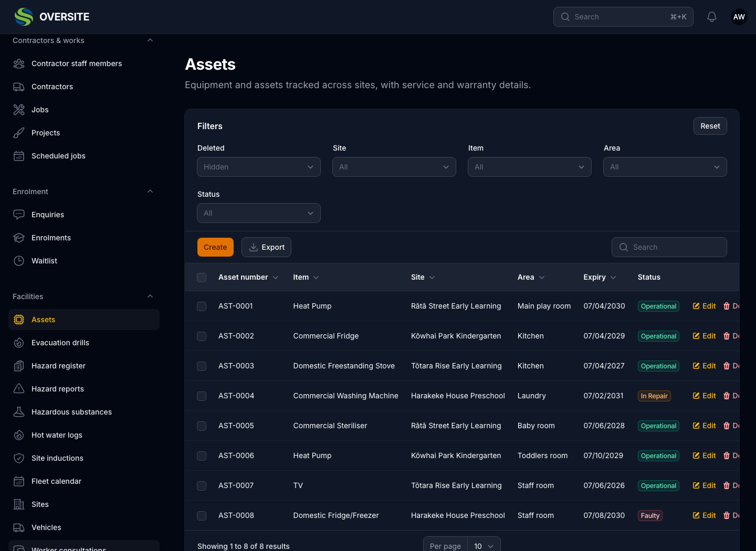Open the Status filter dropdown
The width and height of the screenshot is (756, 551).
(259, 213)
